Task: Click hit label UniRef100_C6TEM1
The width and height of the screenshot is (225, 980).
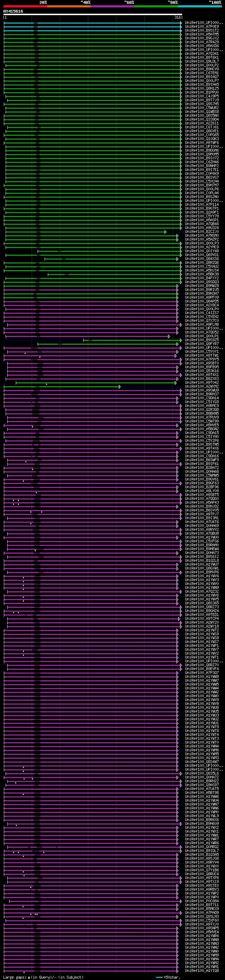Action: pyautogui.click(x=202, y=73)
